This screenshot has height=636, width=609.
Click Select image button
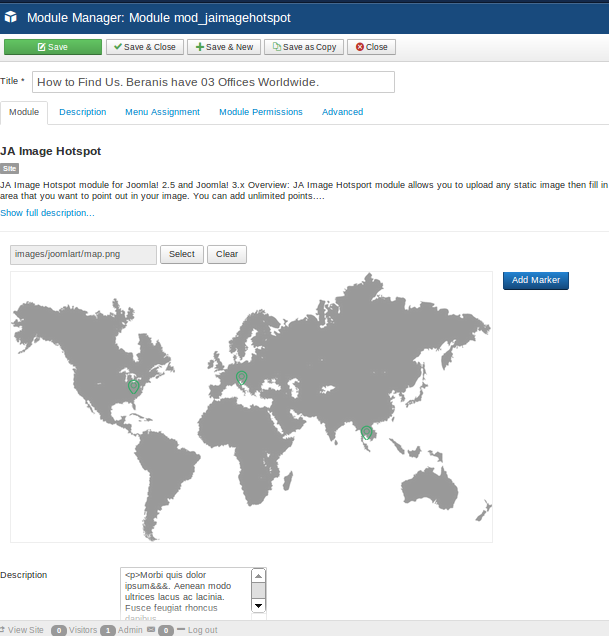point(182,254)
